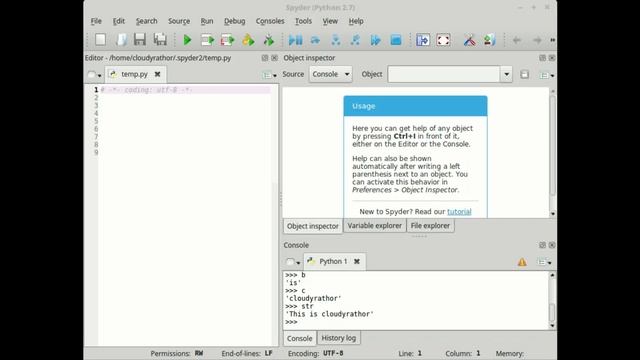The height and width of the screenshot is (360, 640).
Task: Click the Object text input field
Action: pyautogui.click(x=444, y=74)
